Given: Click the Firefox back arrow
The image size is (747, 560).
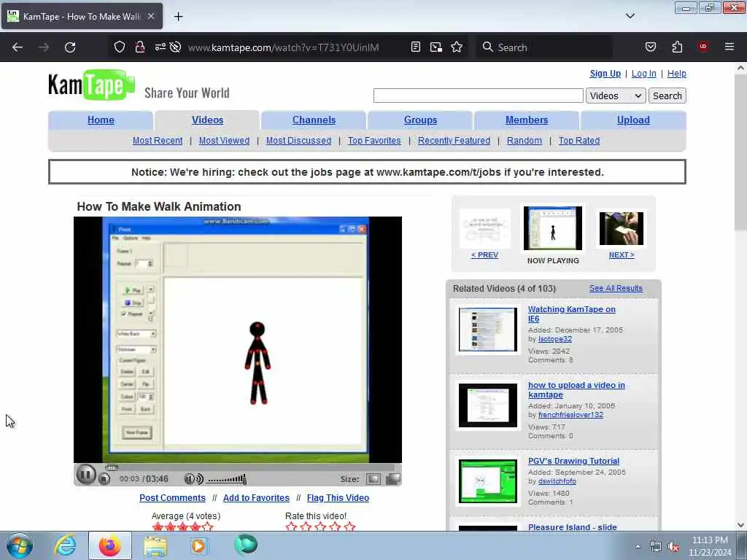Looking at the screenshot, I should (x=18, y=47).
